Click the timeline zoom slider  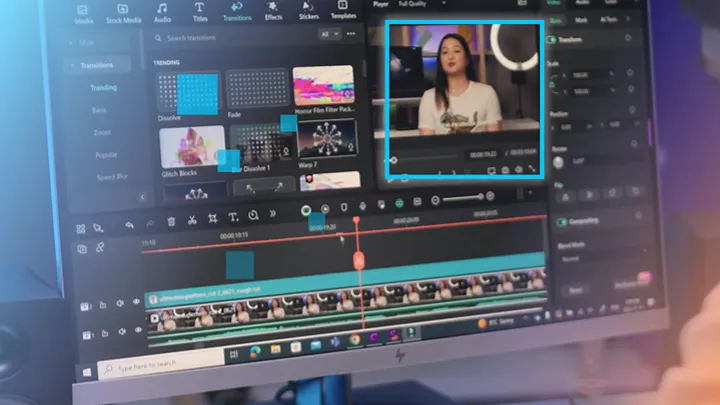click(x=463, y=198)
